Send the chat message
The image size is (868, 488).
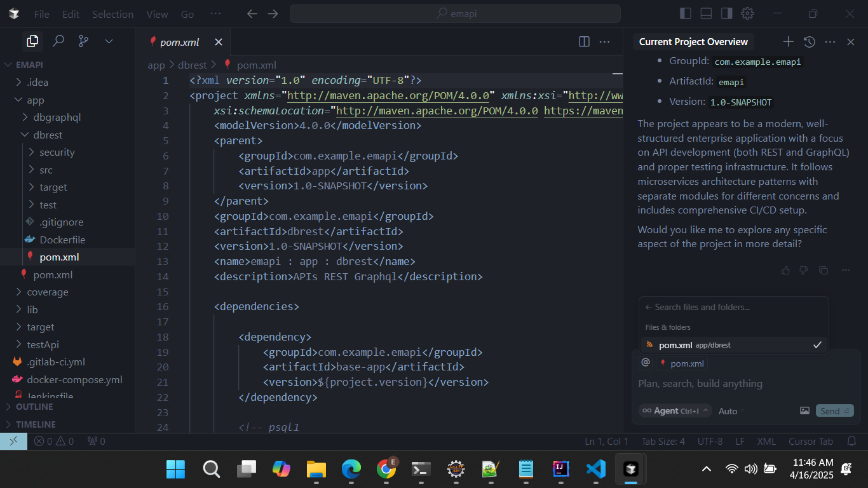[834, 410]
